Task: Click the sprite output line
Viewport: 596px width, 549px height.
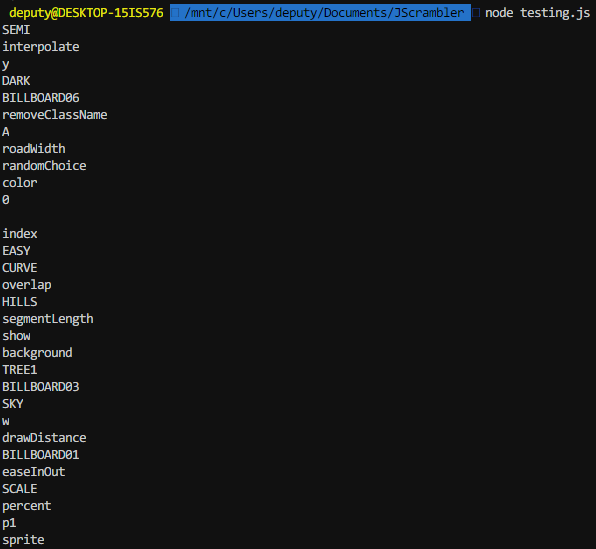Action: 23,540
